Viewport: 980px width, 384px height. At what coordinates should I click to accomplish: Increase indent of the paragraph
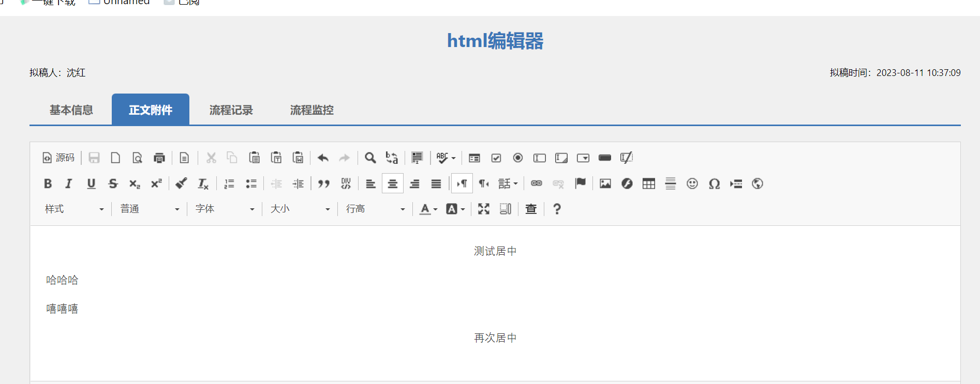[x=298, y=183]
